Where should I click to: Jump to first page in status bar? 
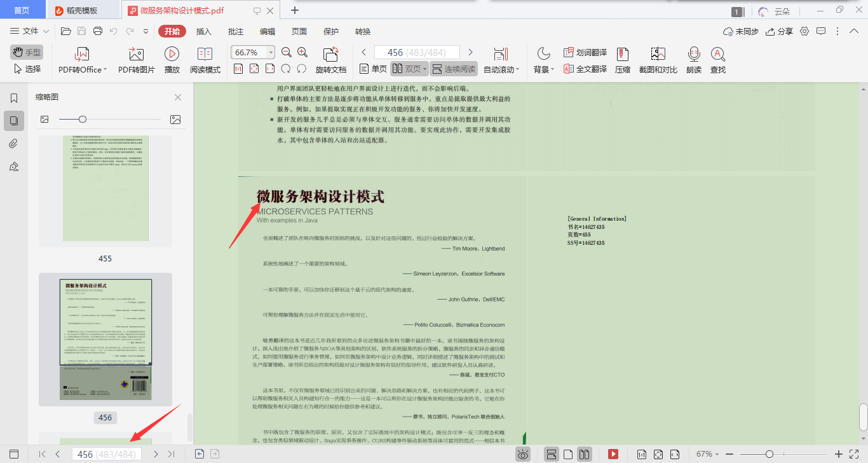pos(42,454)
